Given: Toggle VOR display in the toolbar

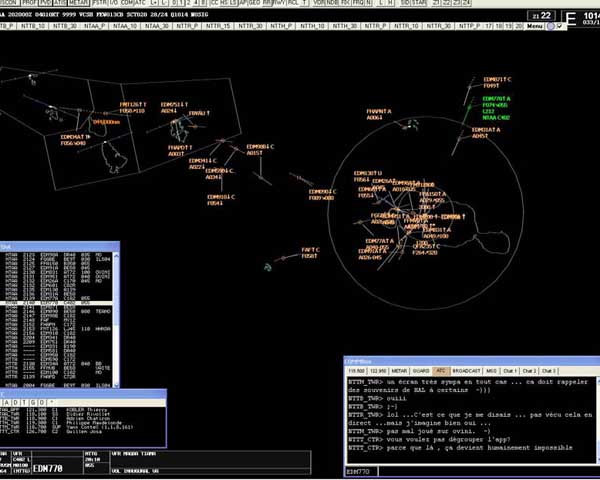Looking at the screenshot, I should 320,3.
